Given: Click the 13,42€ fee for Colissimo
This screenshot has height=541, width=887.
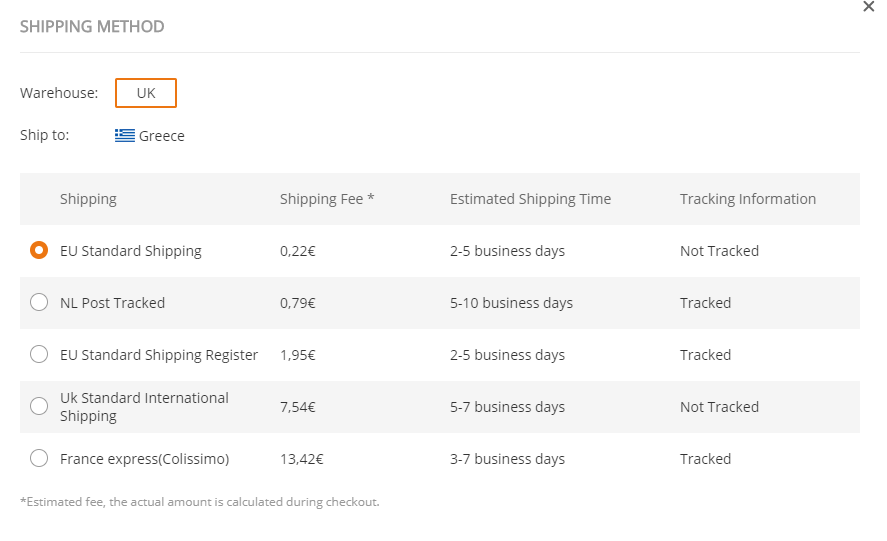Looking at the screenshot, I should (302, 459).
